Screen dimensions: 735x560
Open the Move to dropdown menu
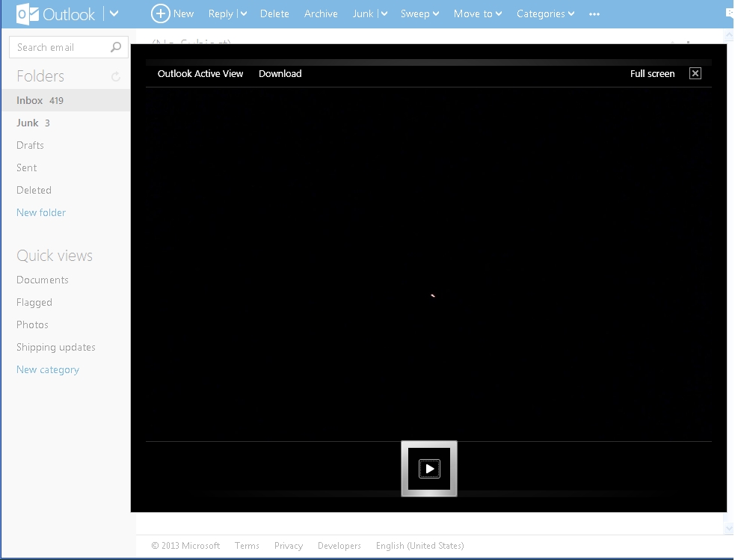pyautogui.click(x=478, y=14)
